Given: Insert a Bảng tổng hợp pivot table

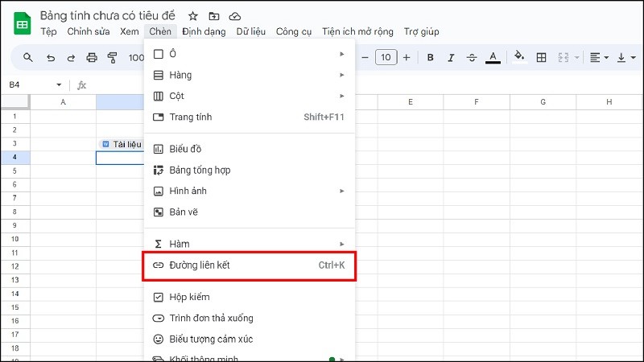Looking at the screenshot, I should [x=250, y=170].
